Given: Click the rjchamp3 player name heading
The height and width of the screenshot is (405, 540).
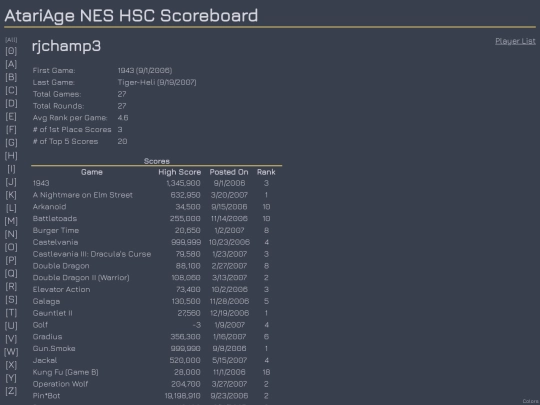Looking at the screenshot, I should (66, 46).
